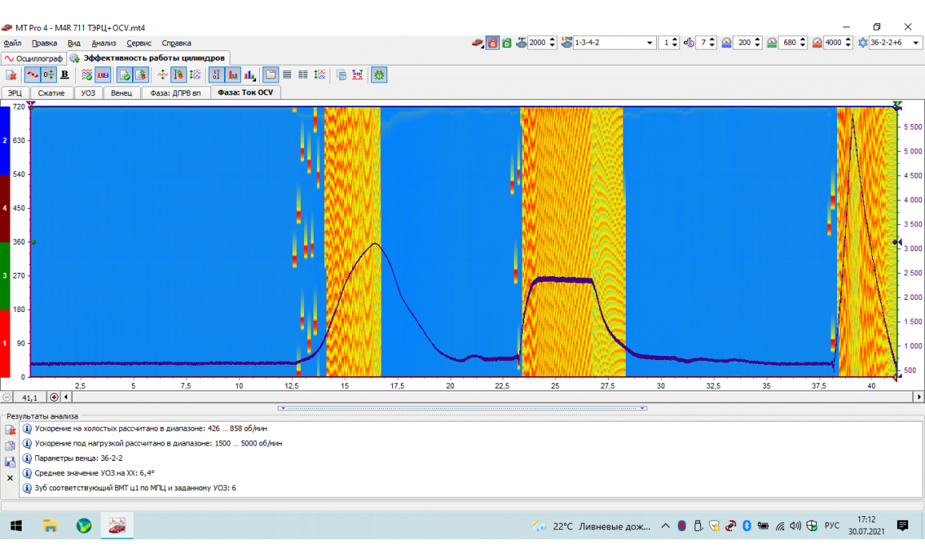Click the save results floppy icon
The width and height of the screenshot is (925, 560).
coord(10,462)
